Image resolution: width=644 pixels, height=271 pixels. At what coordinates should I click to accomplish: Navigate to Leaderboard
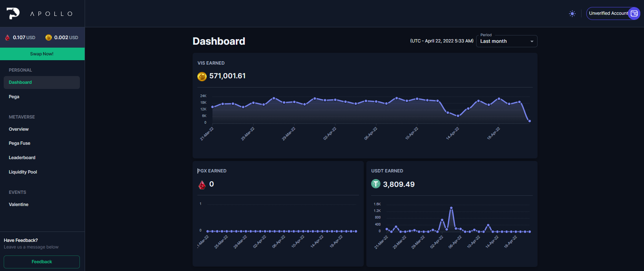click(22, 158)
